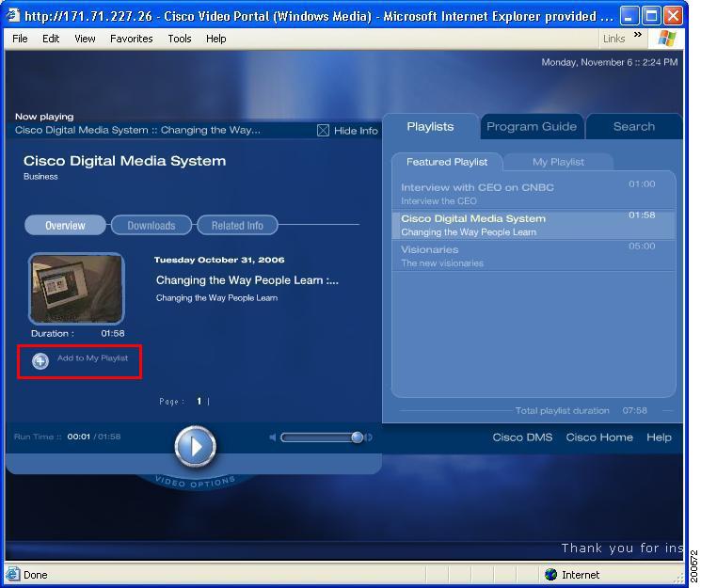Go to page 1
701x588 pixels.
tap(199, 401)
